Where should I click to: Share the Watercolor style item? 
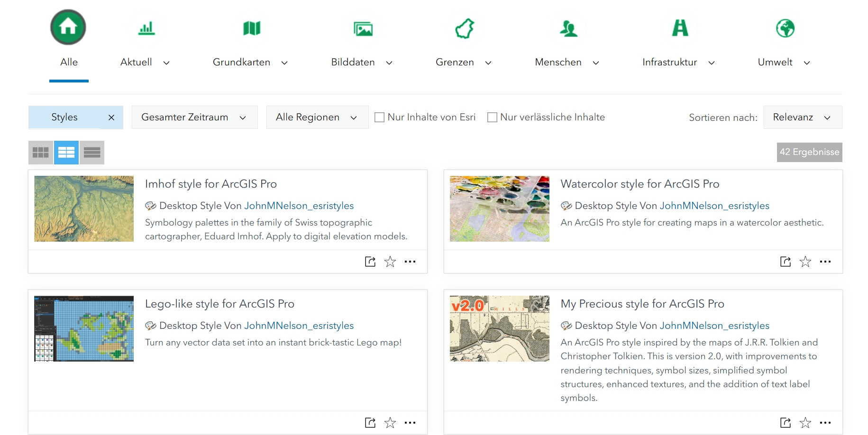(x=786, y=262)
